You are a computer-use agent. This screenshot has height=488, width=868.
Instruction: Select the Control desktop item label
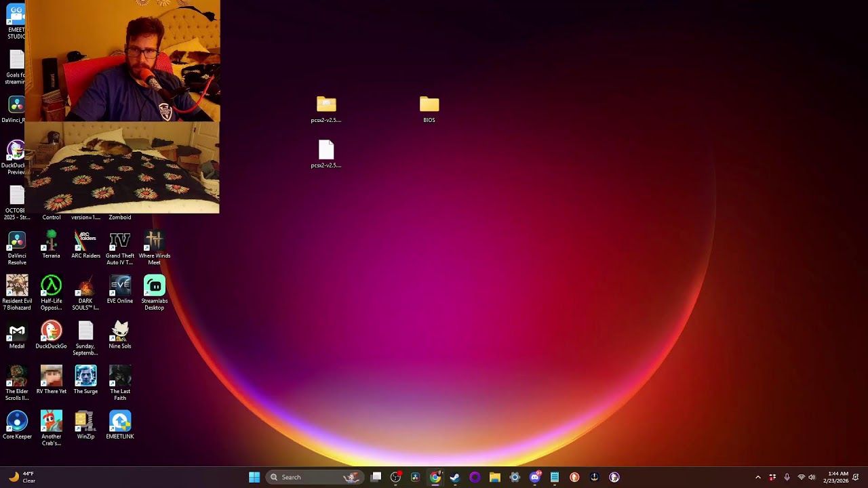pyautogui.click(x=52, y=218)
